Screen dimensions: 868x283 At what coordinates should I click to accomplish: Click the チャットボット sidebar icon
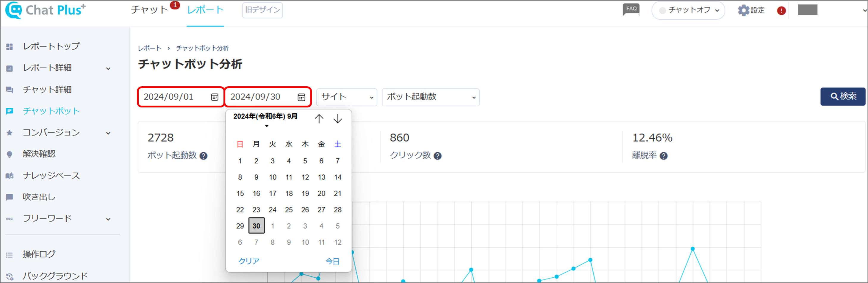[10, 111]
